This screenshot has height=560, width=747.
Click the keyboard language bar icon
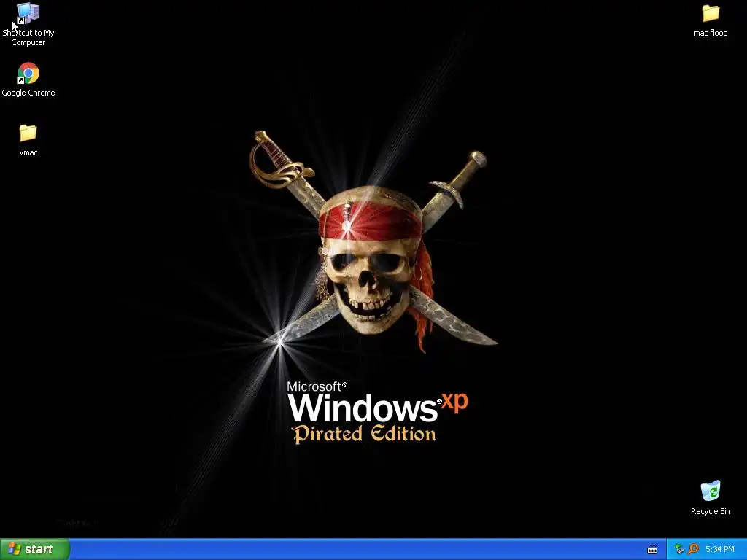[652, 550]
